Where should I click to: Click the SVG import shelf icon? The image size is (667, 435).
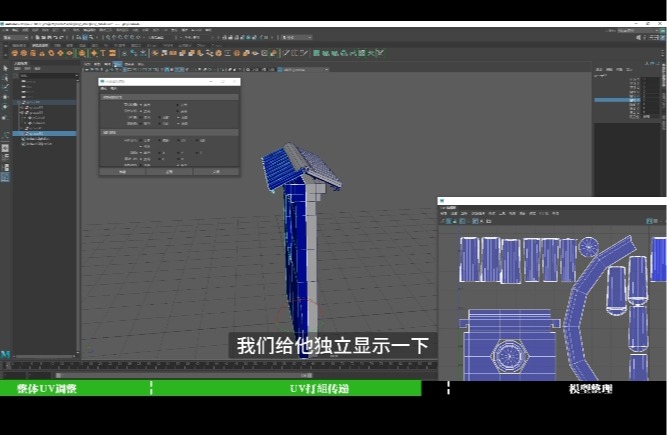(112, 53)
